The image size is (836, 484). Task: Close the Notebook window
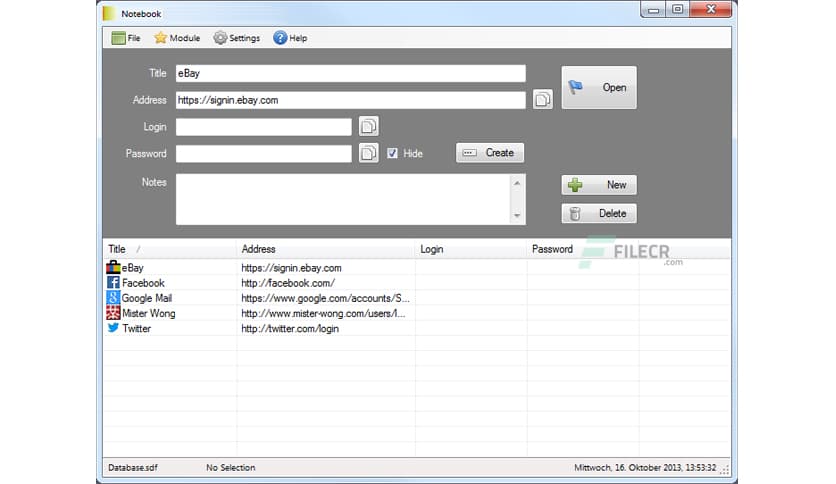pos(711,10)
